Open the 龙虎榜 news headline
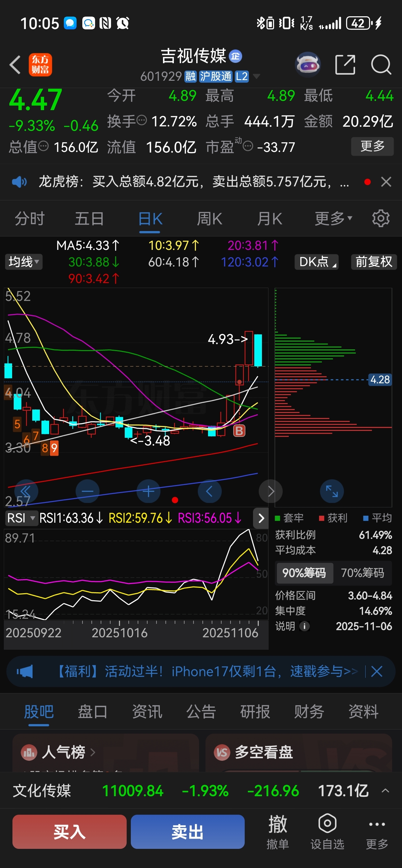This screenshot has height=868, width=402. 194,182
